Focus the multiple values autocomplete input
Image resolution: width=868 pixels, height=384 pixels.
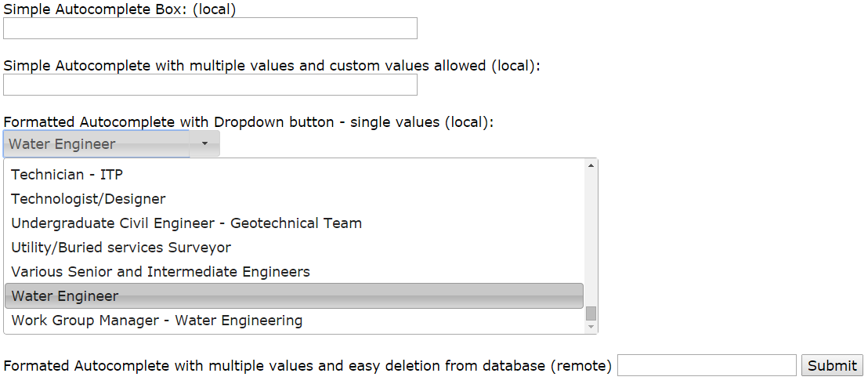[210, 85]
